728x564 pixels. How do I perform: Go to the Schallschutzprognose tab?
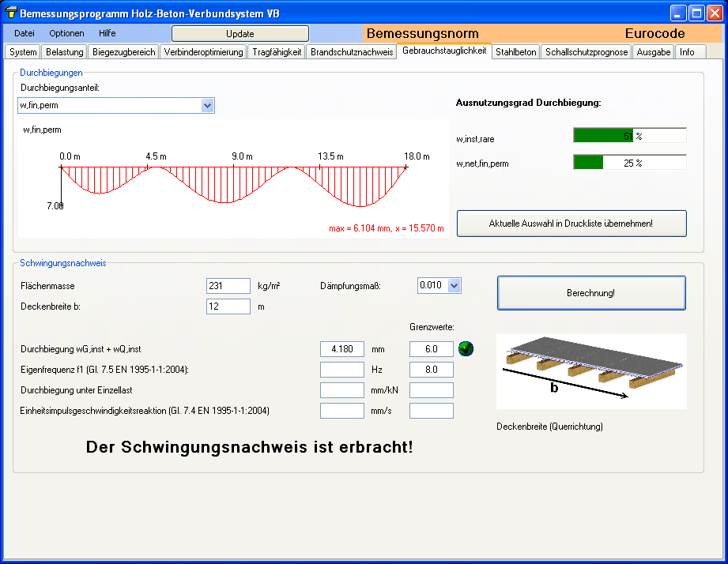coord(587,52)
